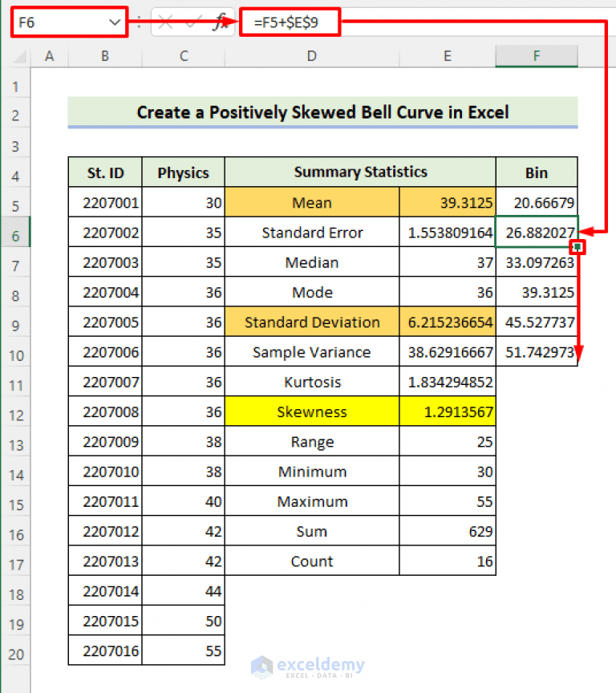Open the Insert Function fx button
This screenshot has height=693, width=616.
tap(220, 22)
